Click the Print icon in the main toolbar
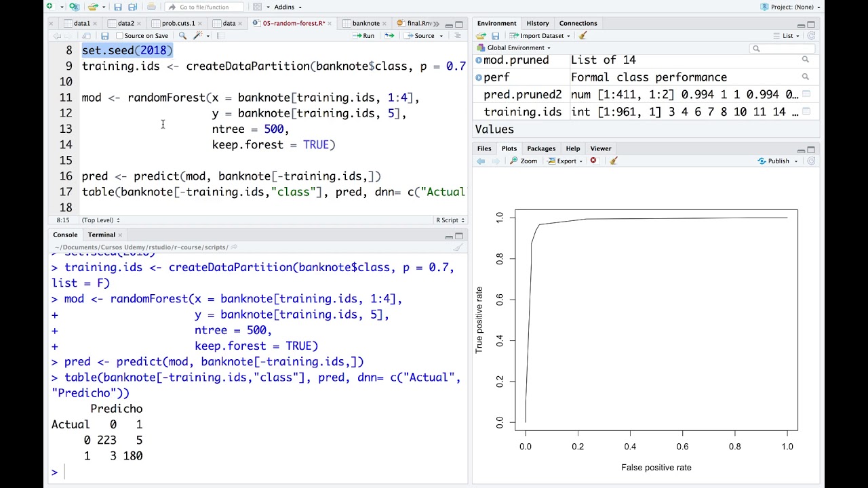This screenshot has height=488, width=868. pos(151,7)
